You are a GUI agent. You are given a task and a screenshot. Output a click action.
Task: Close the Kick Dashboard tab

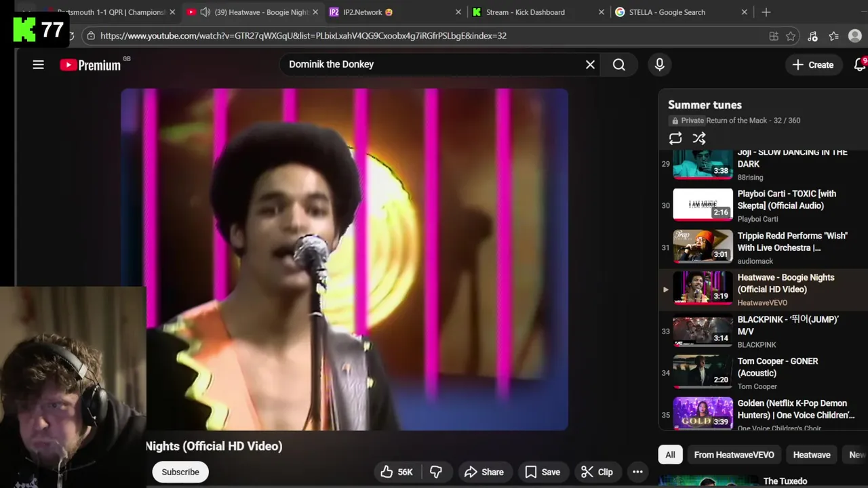[601, 12]
